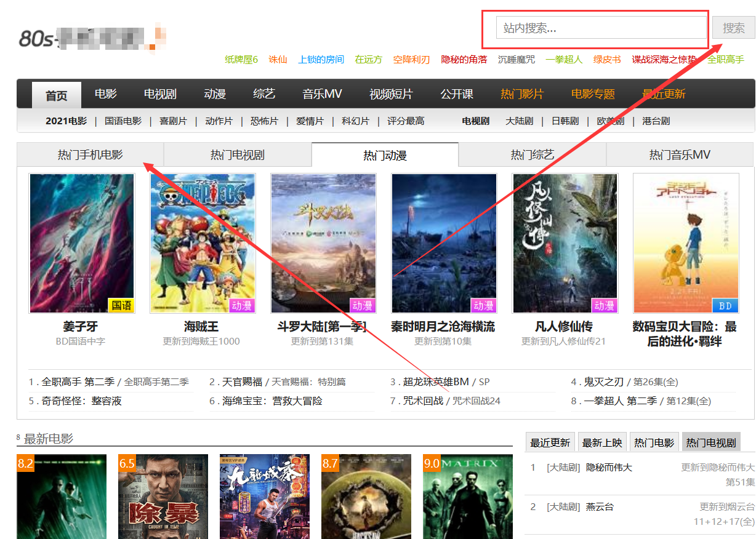
Task: Open the 恐怖片 genre link
Action: pyautogui.click(x=264, y=121)
